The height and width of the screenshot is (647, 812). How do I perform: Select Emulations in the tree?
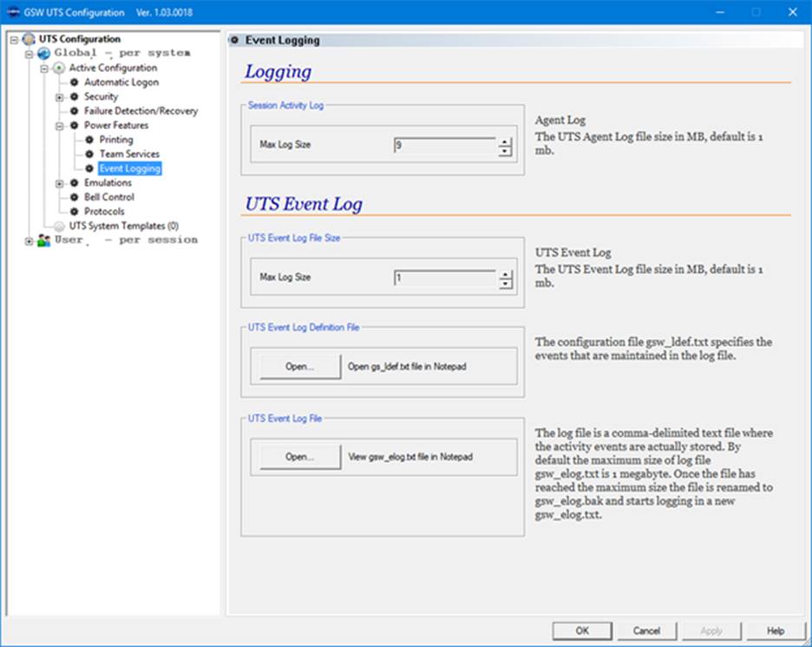click(108, 183)
